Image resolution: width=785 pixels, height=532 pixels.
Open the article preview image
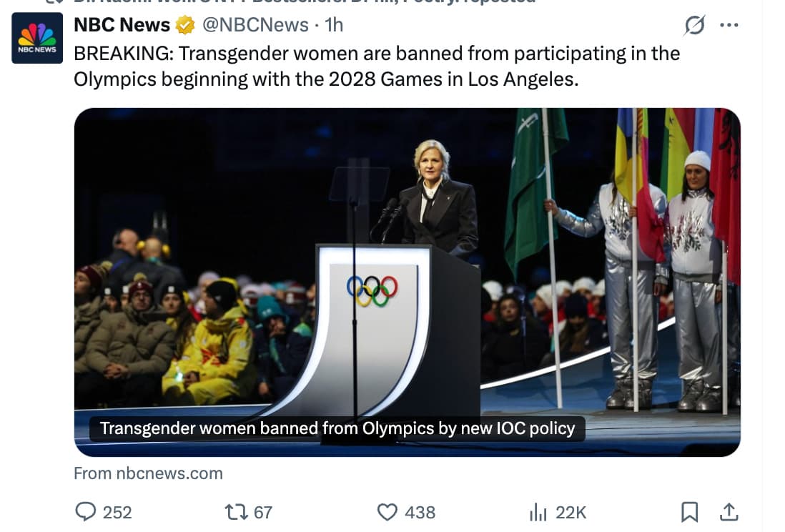pos(407,272)
